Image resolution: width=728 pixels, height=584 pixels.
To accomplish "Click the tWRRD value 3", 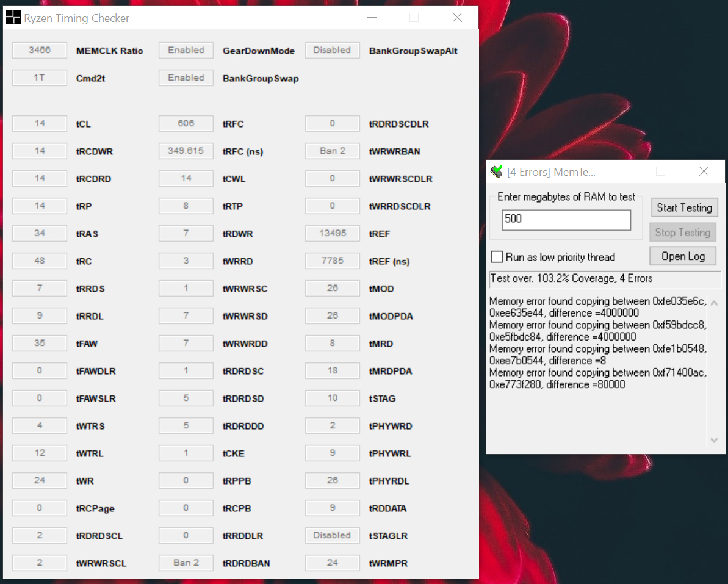I will (186, 261).
